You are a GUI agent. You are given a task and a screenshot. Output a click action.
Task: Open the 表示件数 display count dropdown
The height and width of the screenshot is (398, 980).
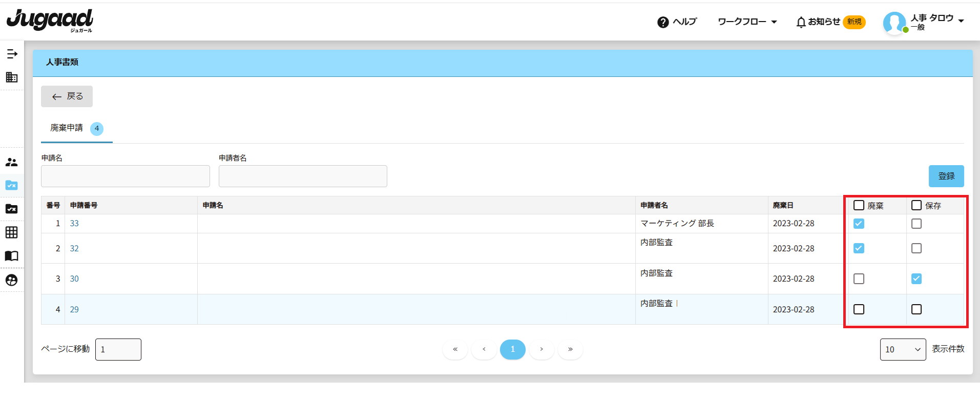(903, 349)
